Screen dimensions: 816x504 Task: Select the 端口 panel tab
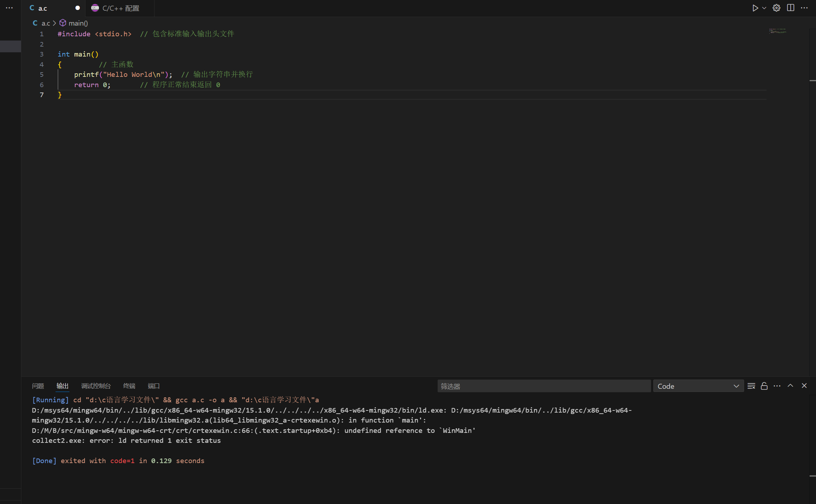click(153, 386)
